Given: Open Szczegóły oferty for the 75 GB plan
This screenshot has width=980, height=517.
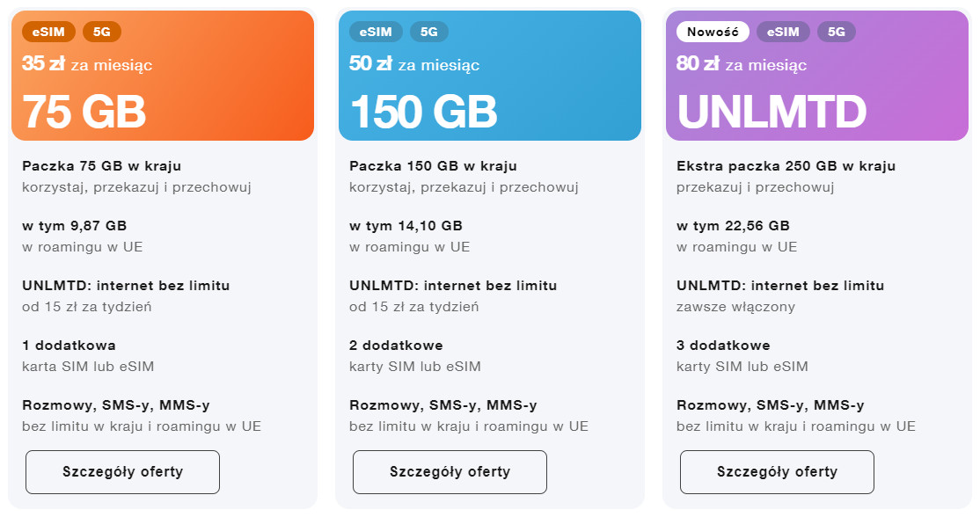Looking at the screenshot, I should pos(122,472).
